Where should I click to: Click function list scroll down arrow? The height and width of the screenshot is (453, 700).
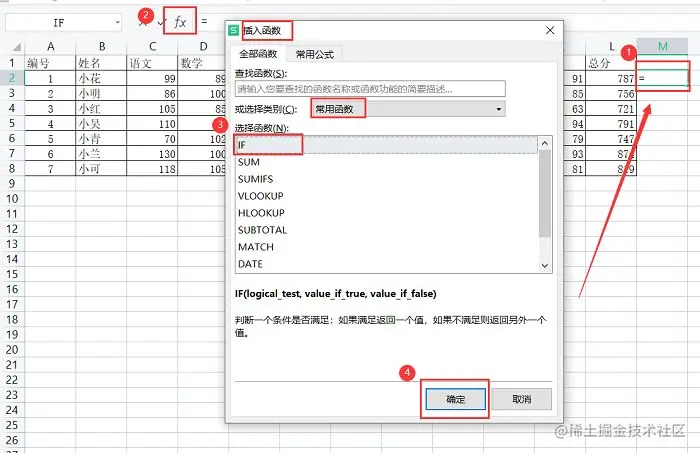[545, 266]
